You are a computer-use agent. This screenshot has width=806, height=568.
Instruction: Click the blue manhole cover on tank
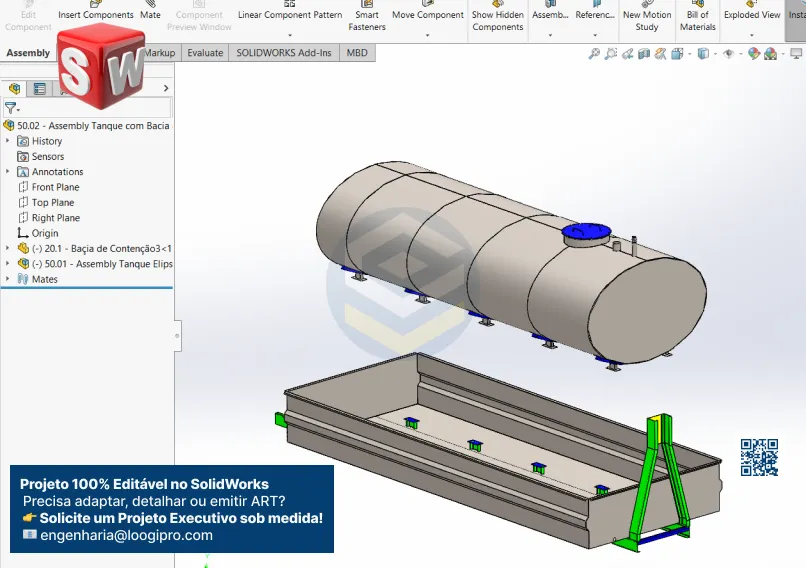tap(586, 233)
